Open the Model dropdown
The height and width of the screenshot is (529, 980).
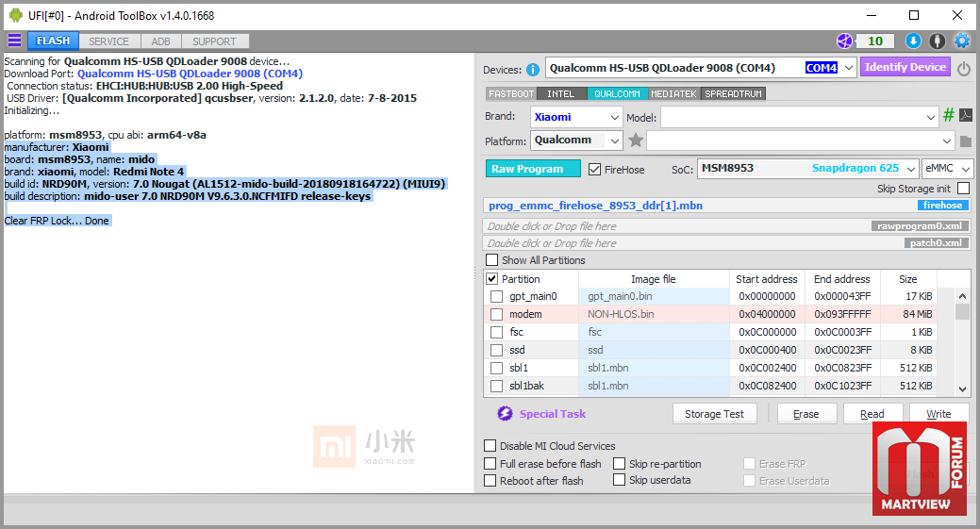[x=930, y=117]
